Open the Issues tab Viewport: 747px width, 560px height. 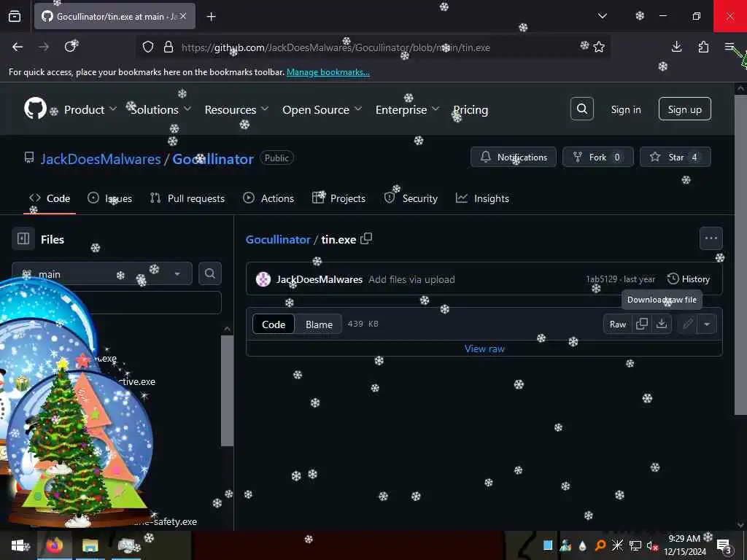(x=110, y=198)
